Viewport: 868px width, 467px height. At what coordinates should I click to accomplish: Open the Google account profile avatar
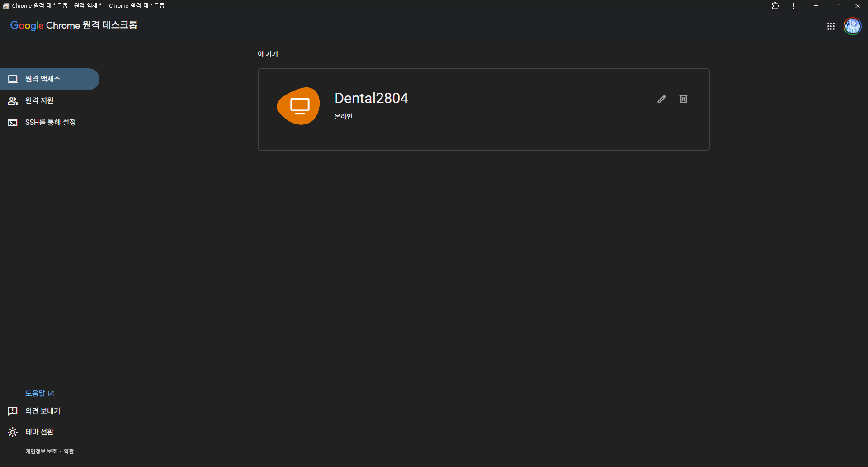[x=853, y=26]
